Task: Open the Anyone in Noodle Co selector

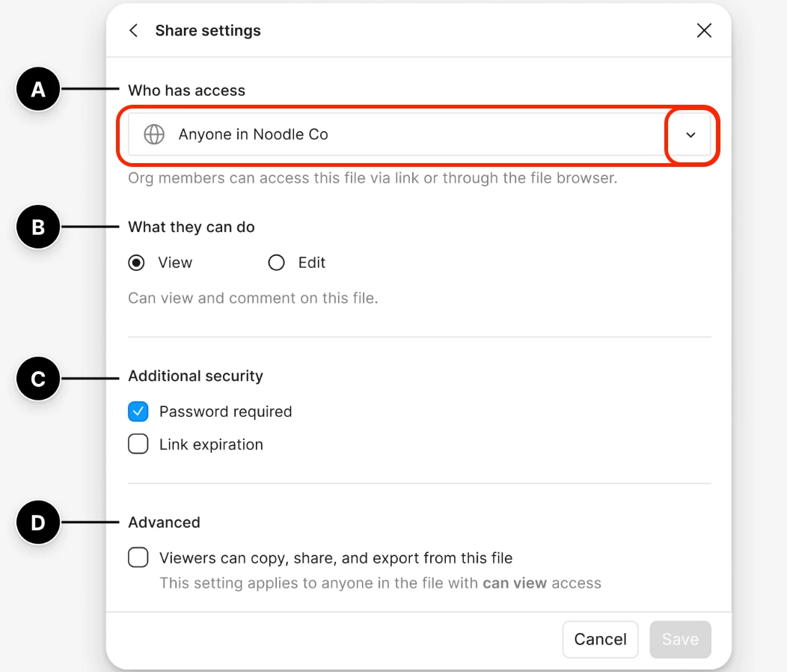Action: [419, 135]
